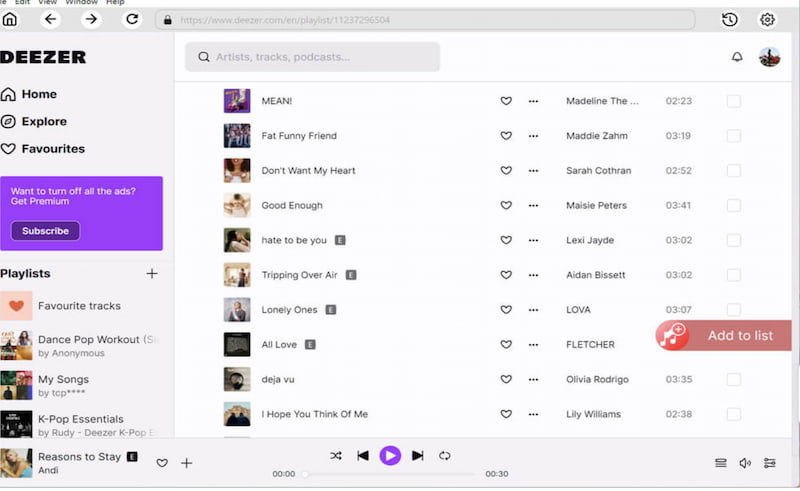This screenshot has width=800, height=491.
Task: Reload the page with the refresh icon
Action: [132, 19]
